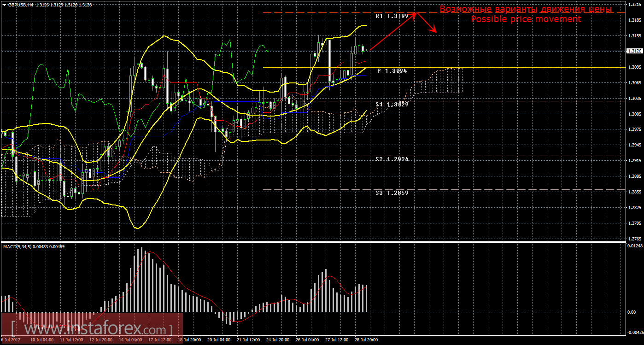
Task: Click the 1.2945 price scale value
Action: click(x=635, y=145)
